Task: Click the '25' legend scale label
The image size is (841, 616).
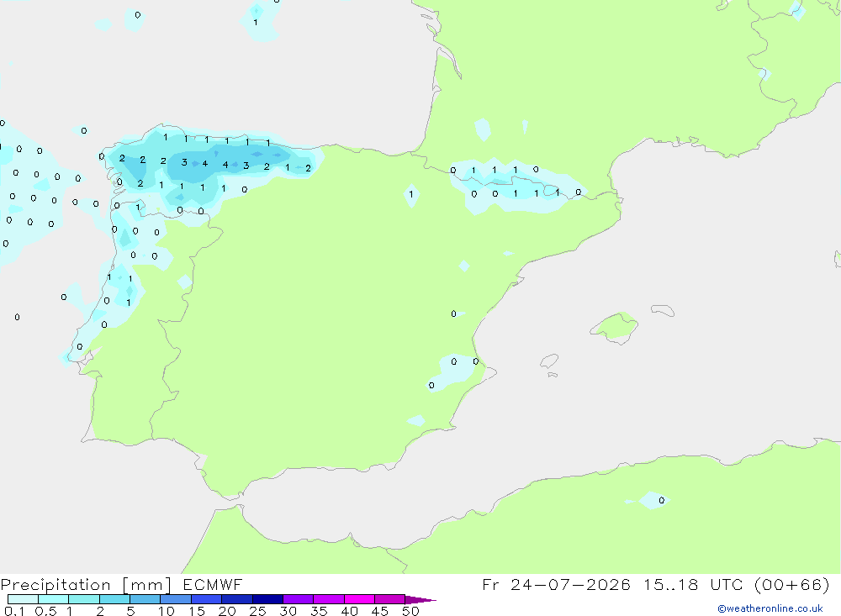Action: tap(257, 611)
